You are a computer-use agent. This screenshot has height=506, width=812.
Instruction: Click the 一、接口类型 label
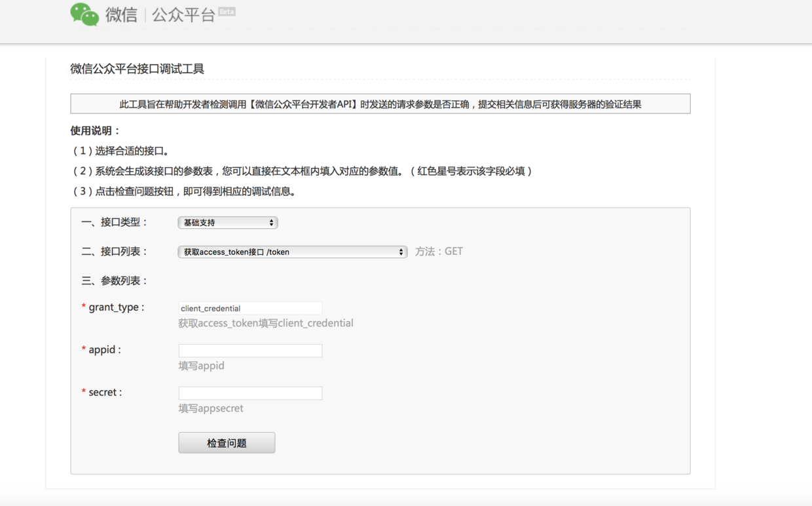[x=115, y=222]
